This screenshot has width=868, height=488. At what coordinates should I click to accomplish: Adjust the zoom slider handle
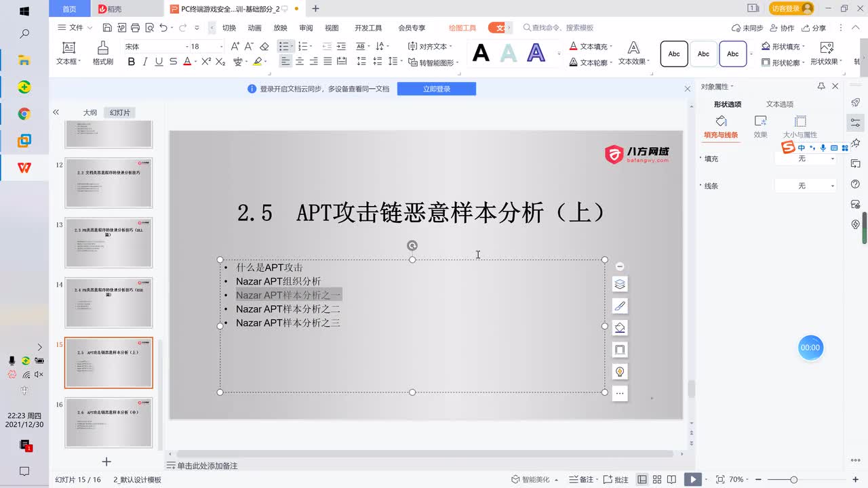pyautogui.click(x=793, y=479)
